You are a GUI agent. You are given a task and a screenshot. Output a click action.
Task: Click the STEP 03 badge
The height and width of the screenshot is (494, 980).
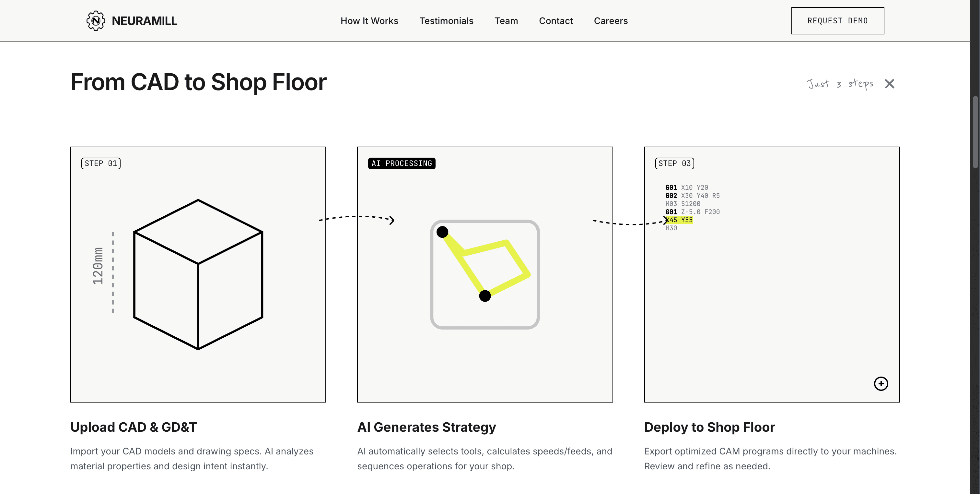tap(674, 163)
